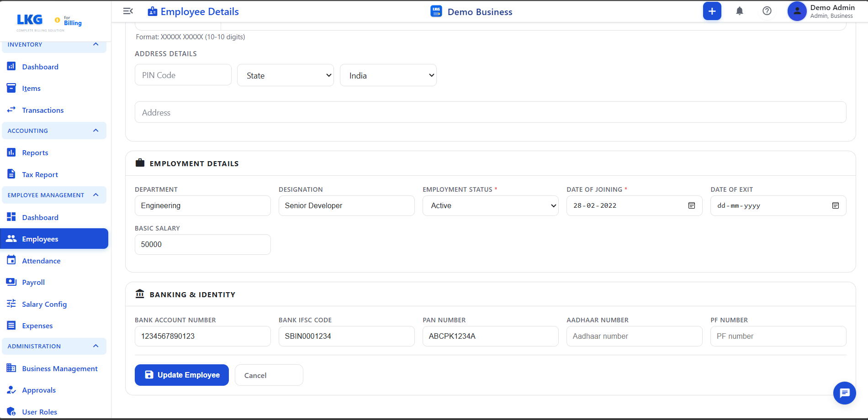Click the PF number field
The height and width of the screenshot is (420, 868).
click(778, 336)
